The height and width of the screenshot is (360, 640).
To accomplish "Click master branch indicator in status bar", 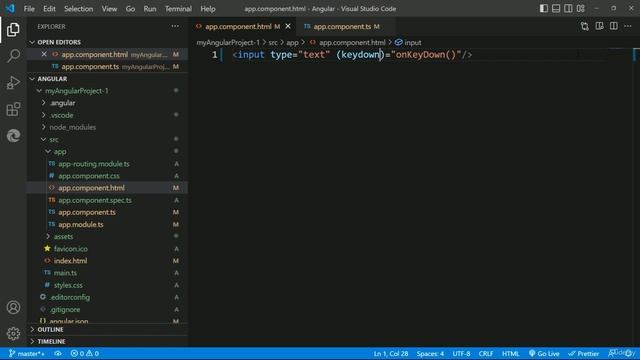I will pos(27,353).
